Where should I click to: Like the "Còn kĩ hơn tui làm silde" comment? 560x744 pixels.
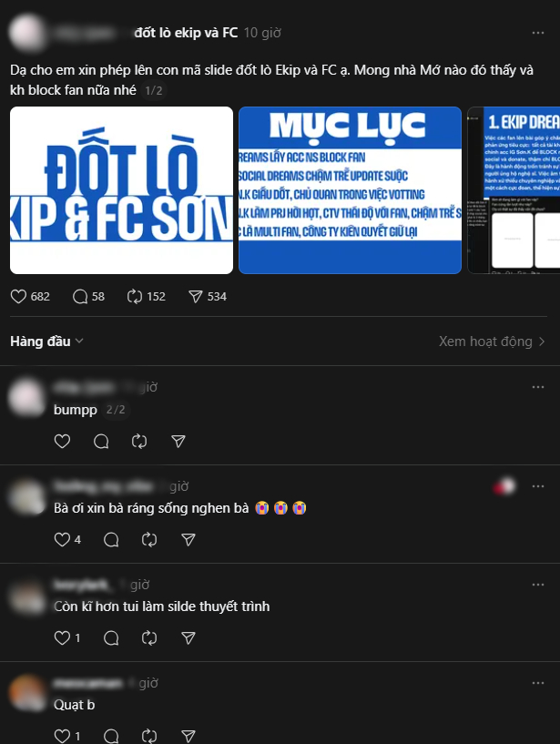click(x=62, y=637)
